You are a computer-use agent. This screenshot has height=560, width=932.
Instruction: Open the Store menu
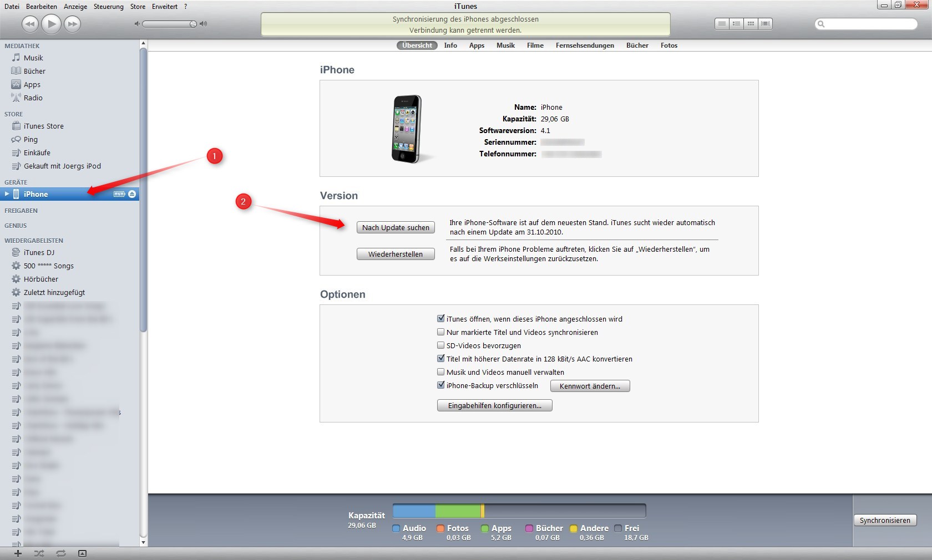138,7
